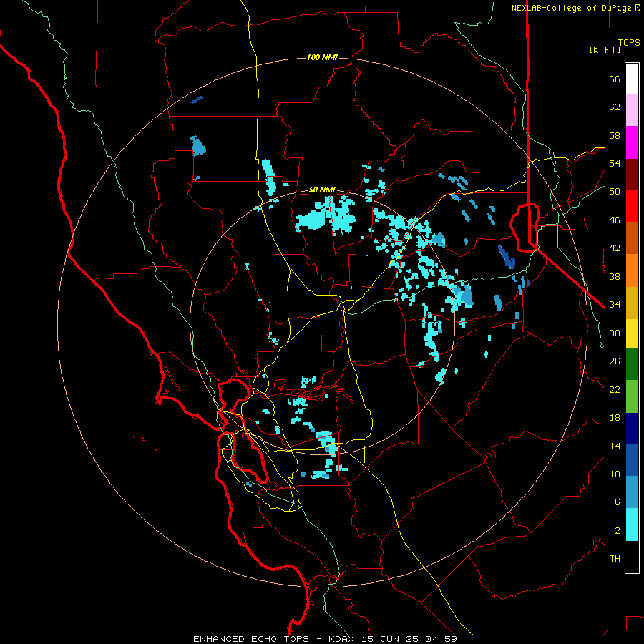This screenshot has height=644, width=644.
Task: Click the '50 NMI' range ring label
Action: (x=322, y=190)
